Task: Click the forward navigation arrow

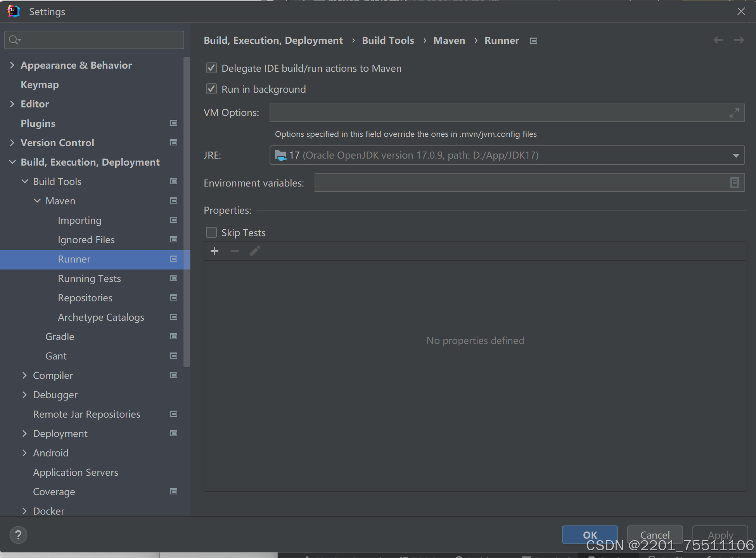Action: 739,40
